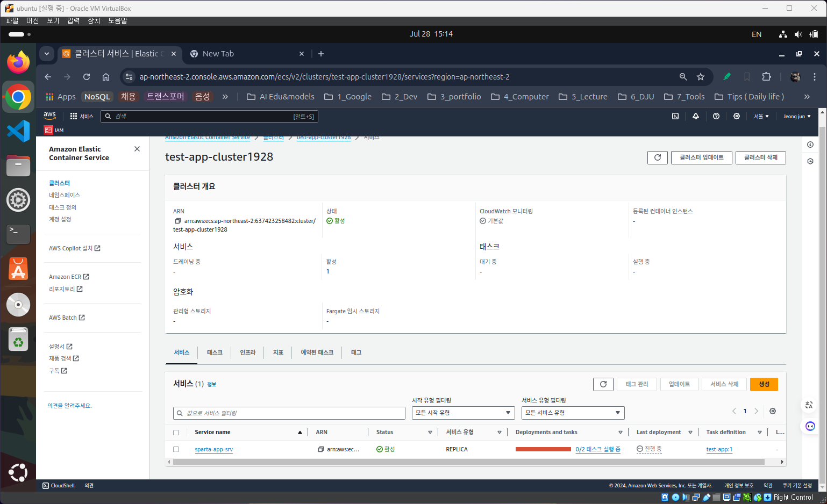Switch to the New Tab browser tab
The height and width of the screenshot is (504, 827).
pos(246,54)
